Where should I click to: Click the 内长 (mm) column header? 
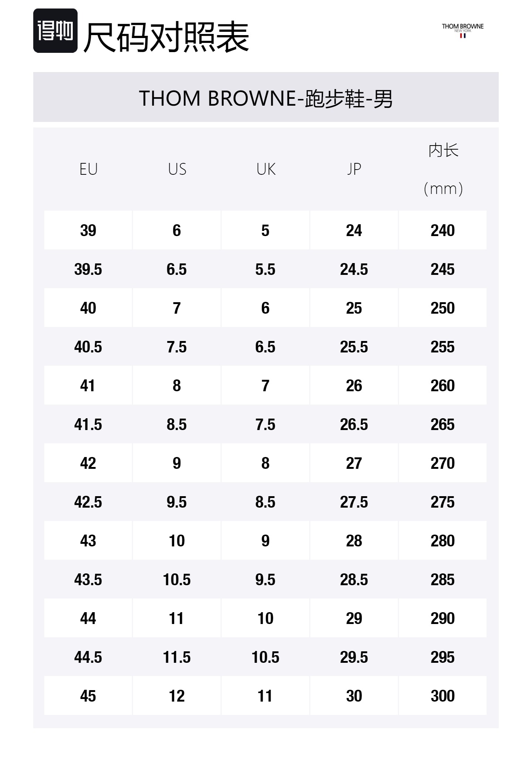pyautogui.click(x=443, y=169)
